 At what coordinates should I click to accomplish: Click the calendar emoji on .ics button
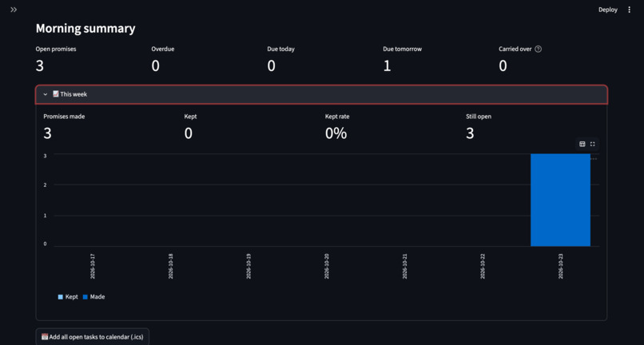(x=45, y=337)
